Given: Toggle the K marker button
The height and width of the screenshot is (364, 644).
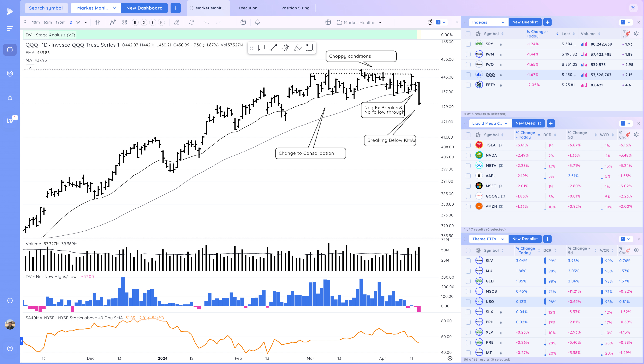Looking at the screenshot, I should 161,23.
